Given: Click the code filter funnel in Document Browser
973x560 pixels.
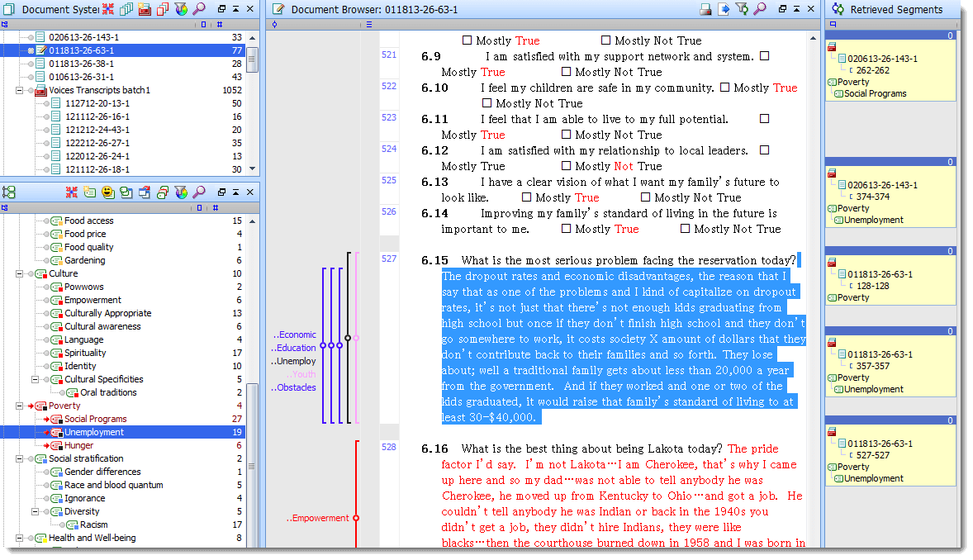Looking at the screenshot, I should pos(742,9).
